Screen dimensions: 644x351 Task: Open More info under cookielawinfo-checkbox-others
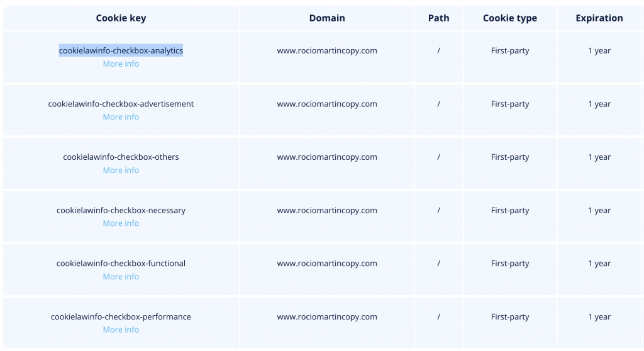click(x=121, y=170)
